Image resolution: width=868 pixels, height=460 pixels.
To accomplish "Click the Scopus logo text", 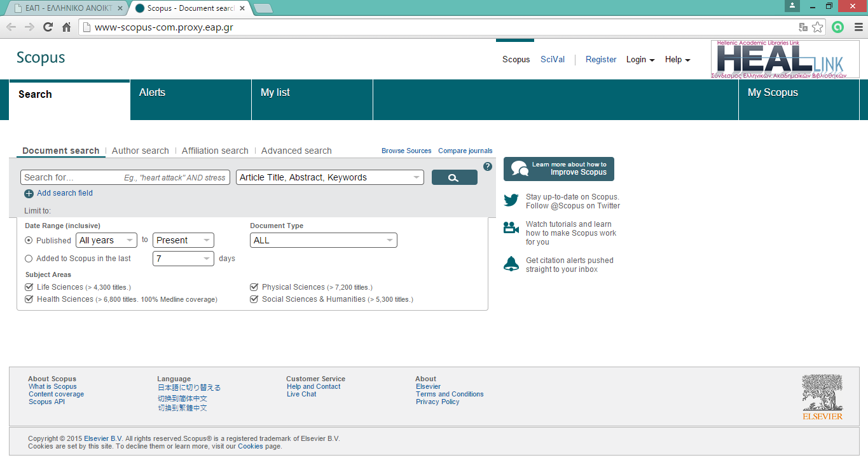I will [41, 57].
